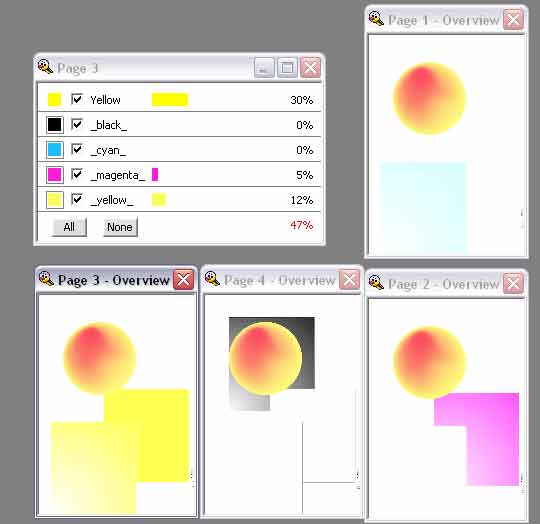540x524 pixels.
Task: Close the Page 3 - Overview window
Action: pyautogui.click(x=183, y=280)
